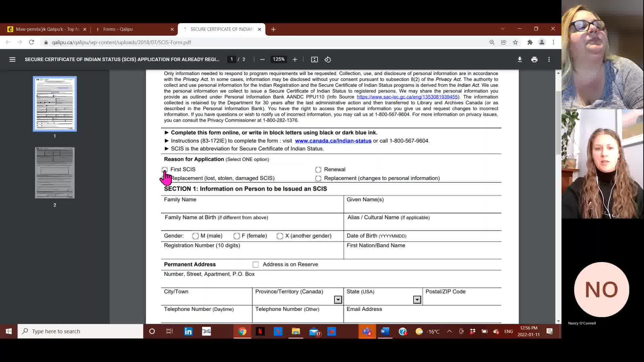
Task: Go back to the previous page
Action: (x=8, y=42)
